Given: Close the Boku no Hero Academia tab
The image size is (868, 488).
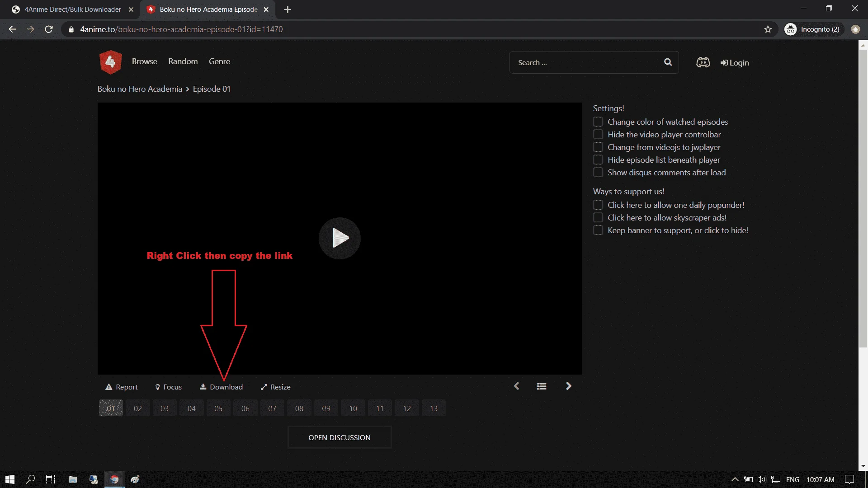Looking at the screenshot, I should click(266, 9).
